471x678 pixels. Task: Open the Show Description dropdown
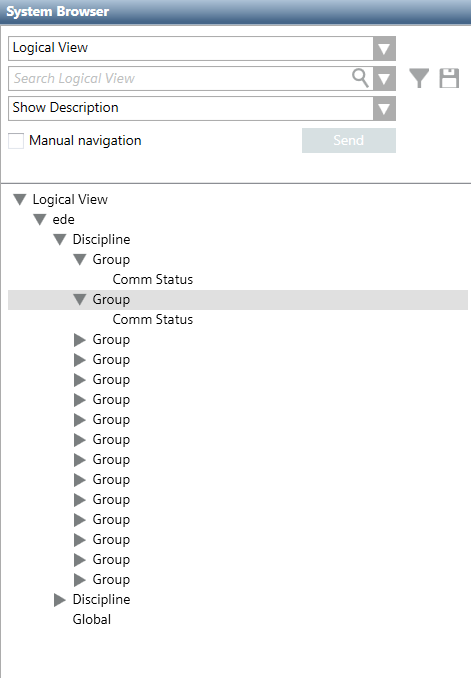[x=384, y=109]
